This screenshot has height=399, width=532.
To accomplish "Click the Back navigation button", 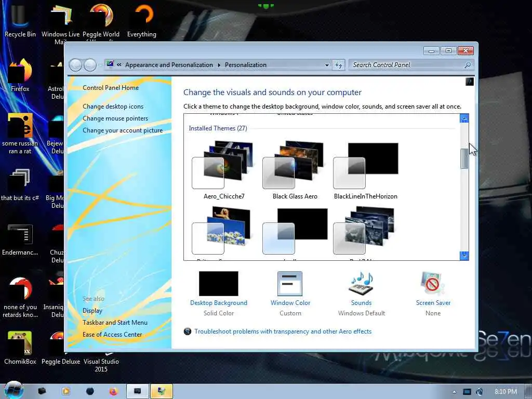I will pyautogui.click(x=76, y=65).
